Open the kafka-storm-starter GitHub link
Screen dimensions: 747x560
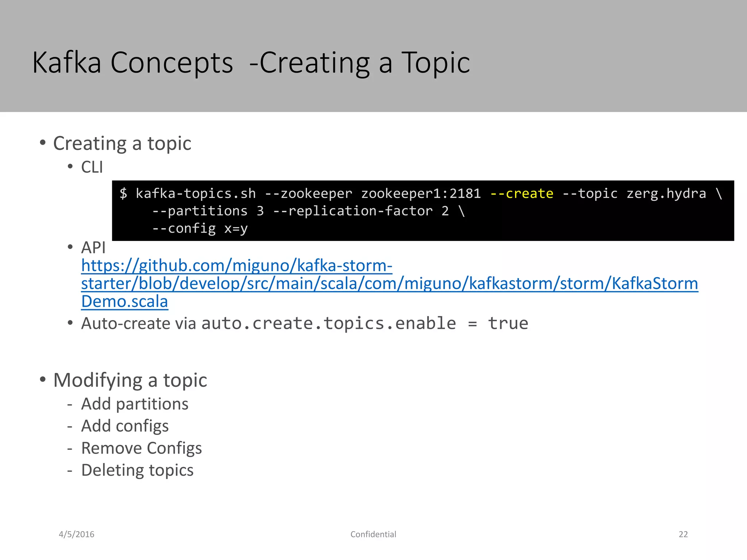pos(236,266)
